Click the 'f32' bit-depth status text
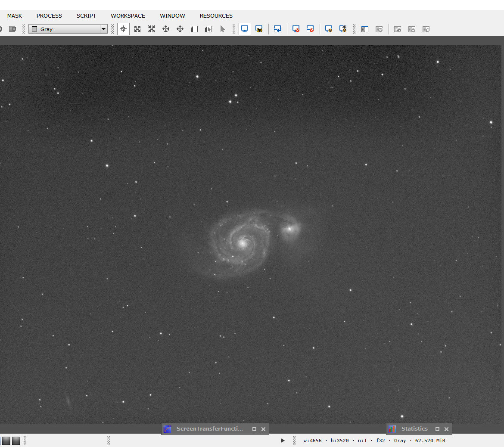Image resolution: width=504 pixels, height=447 pixels. pyautogui.click(x=380, y=441)
